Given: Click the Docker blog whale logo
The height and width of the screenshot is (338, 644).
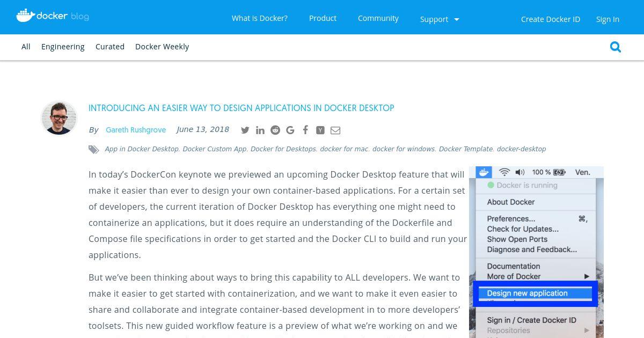Looking at the screenshot, I should tap(53, 16).
